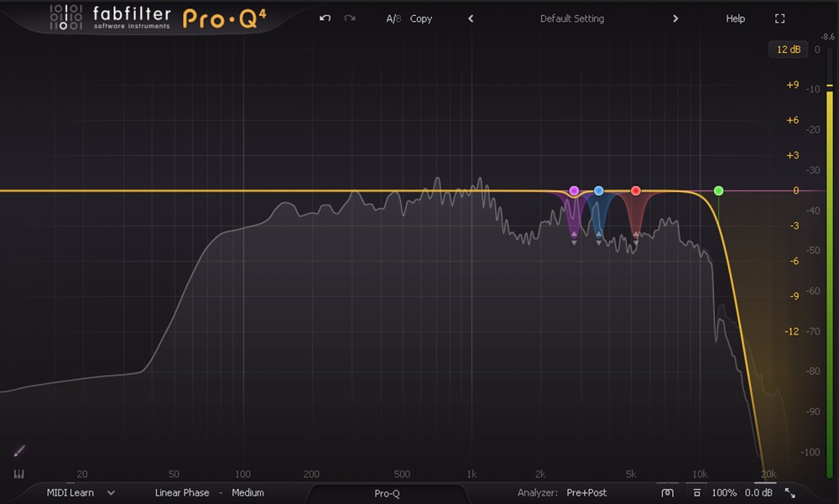Show the piano keyboard display
This screenshot has width=839, height=504.
19,474
